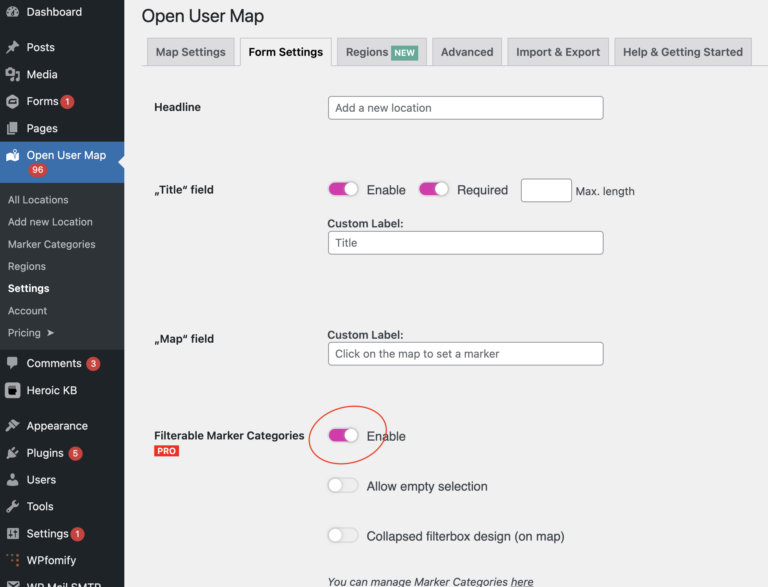Click the Title Custom Label field

pos(465,243)
